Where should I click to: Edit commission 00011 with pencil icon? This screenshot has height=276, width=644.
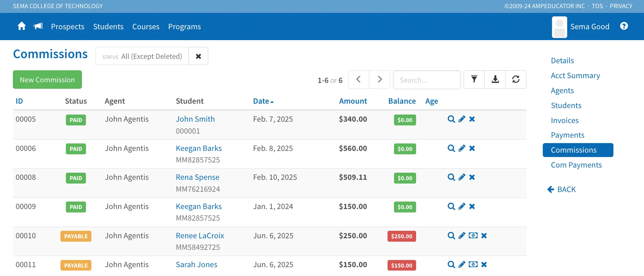462,264
